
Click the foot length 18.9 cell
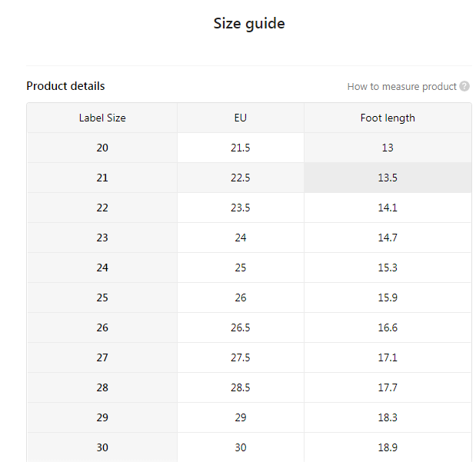pyautogui.click(x=388, y=447)
